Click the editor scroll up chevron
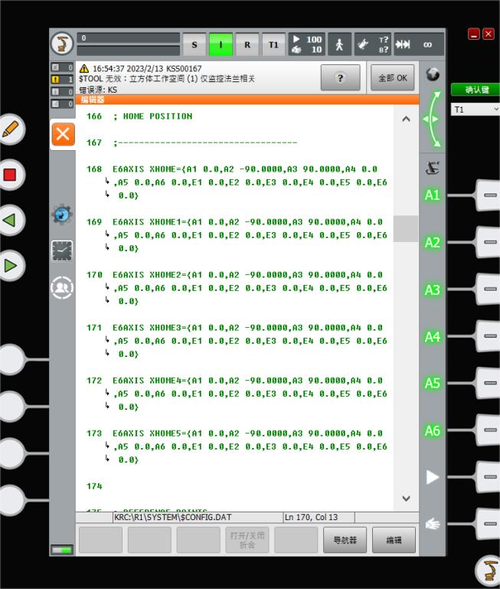Screen dimensions: 500x589 click(406, 119)
